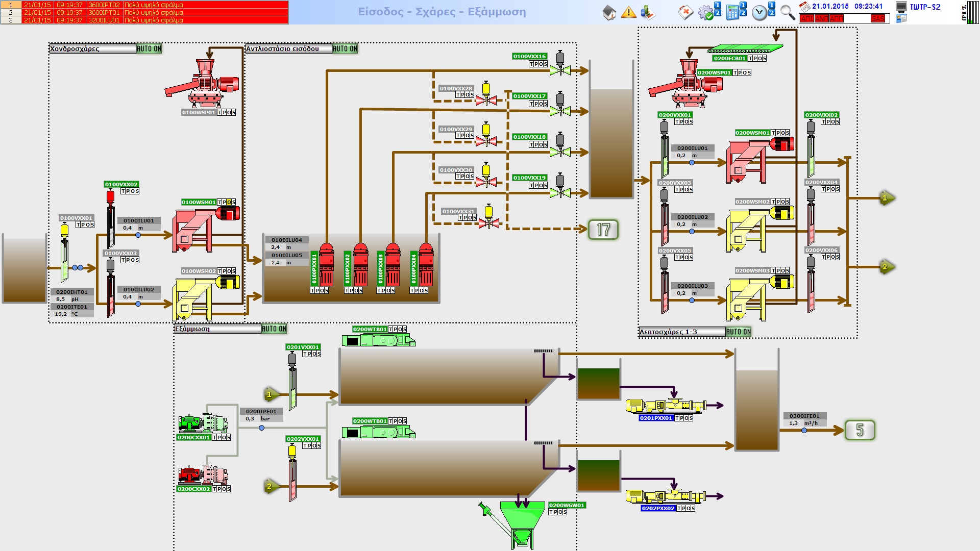
Task: Toggle AUTO ON for Εξάμμωση
Action: 274,329
